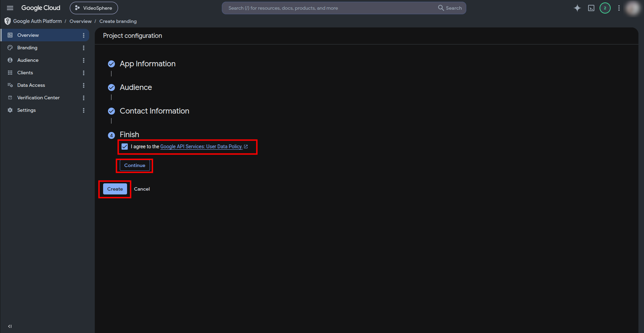Click the Google Auth Platform shield icon
The width and height of the screenshot is (644, 333).
point(8,21)
